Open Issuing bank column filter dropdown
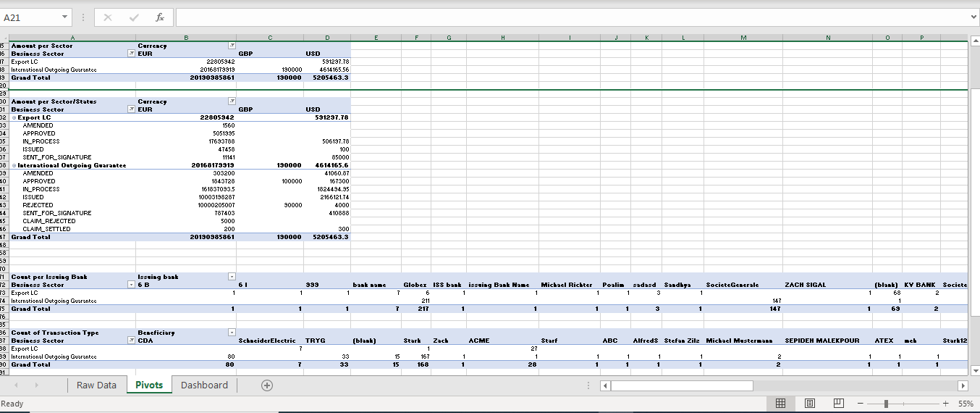The image size is (980, 413). coord(232,277)
